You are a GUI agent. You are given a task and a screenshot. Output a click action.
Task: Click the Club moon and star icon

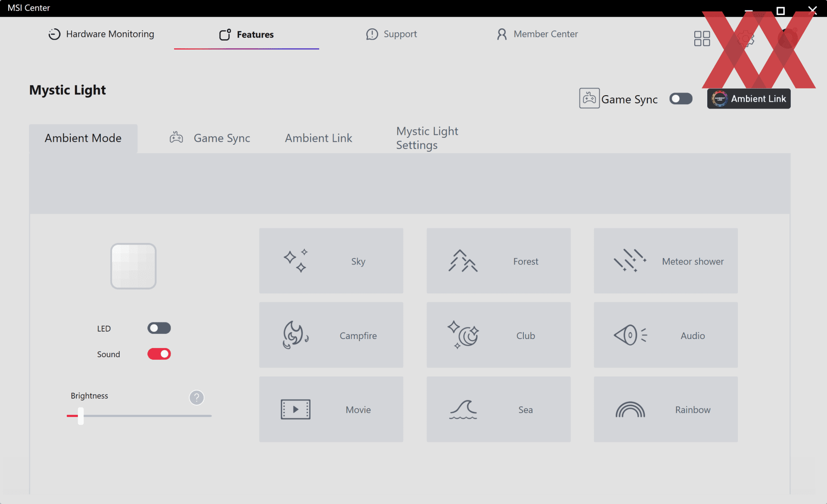click(463, 335)
